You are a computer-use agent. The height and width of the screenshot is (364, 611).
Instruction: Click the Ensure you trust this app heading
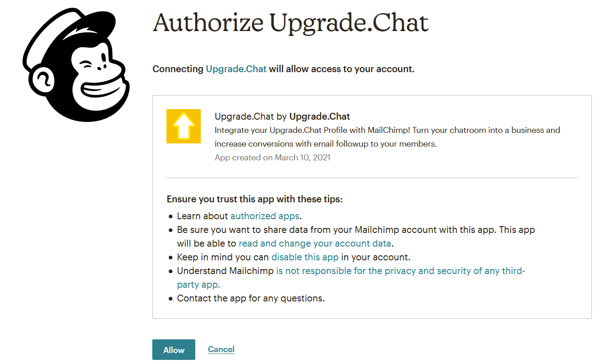[254, 199]
